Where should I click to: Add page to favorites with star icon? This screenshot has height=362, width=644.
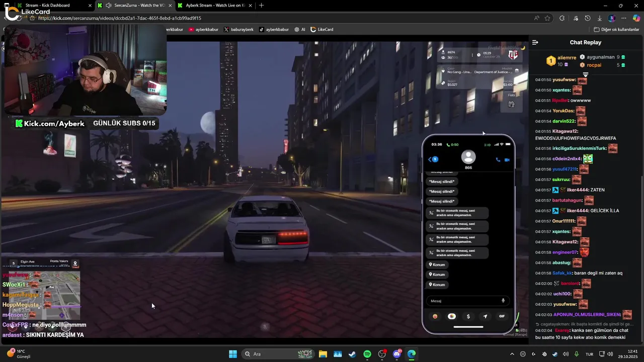click(547, 18)
